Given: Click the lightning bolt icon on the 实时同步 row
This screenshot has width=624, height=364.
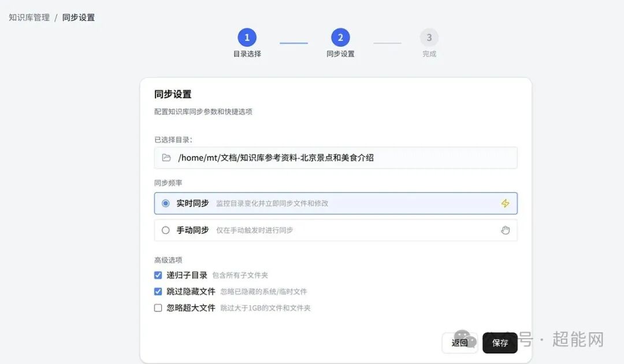Looking at the screenshot, I should click(505, 203).
